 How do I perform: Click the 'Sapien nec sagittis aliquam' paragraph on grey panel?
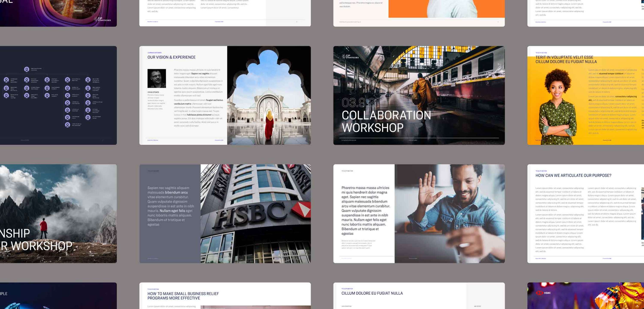click(x=171, y=206)
